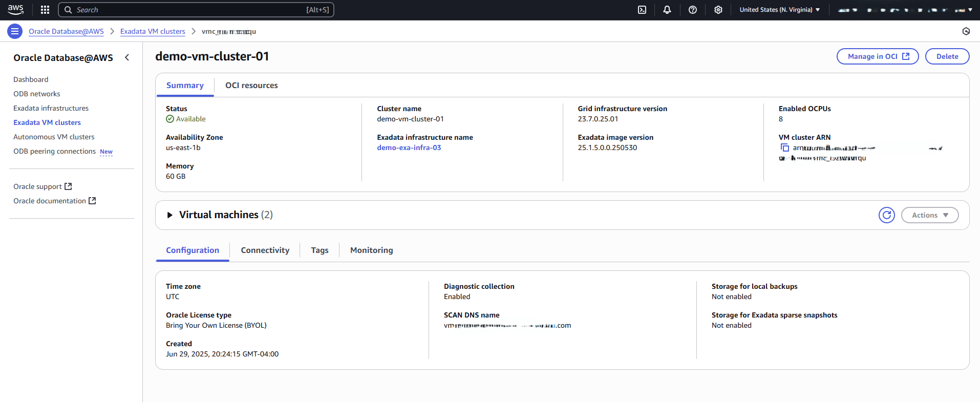Viewport: 980px width, 402px height.
Task: Open Autonomous VM clusters in the sidebar
Action: point(54,137)
